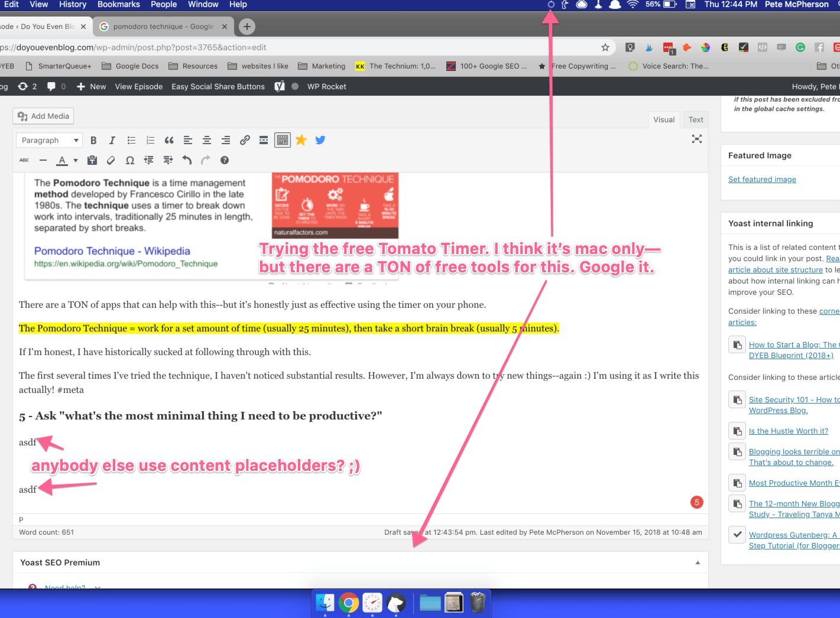Open the History menu
Viewport: 840px width, 618px height.
coord(73,4)
